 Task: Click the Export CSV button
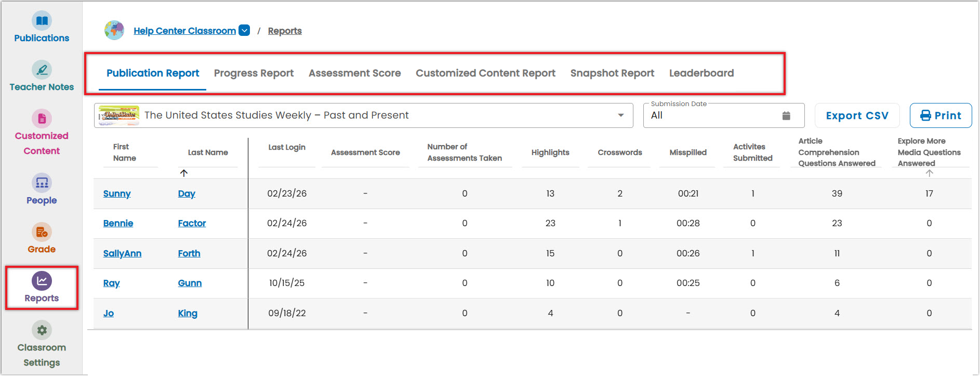(x=857, y=115)
